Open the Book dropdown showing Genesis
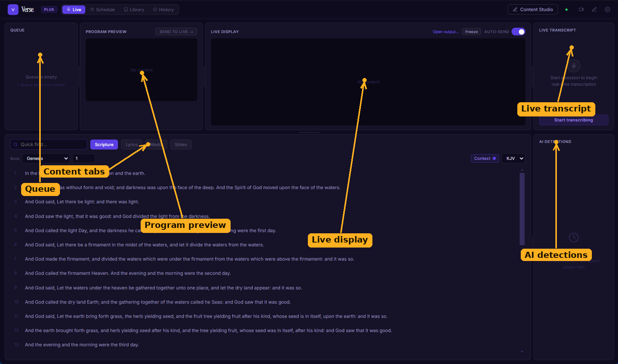Viewport: 618px width, 364px height. (x=46, y=158)
